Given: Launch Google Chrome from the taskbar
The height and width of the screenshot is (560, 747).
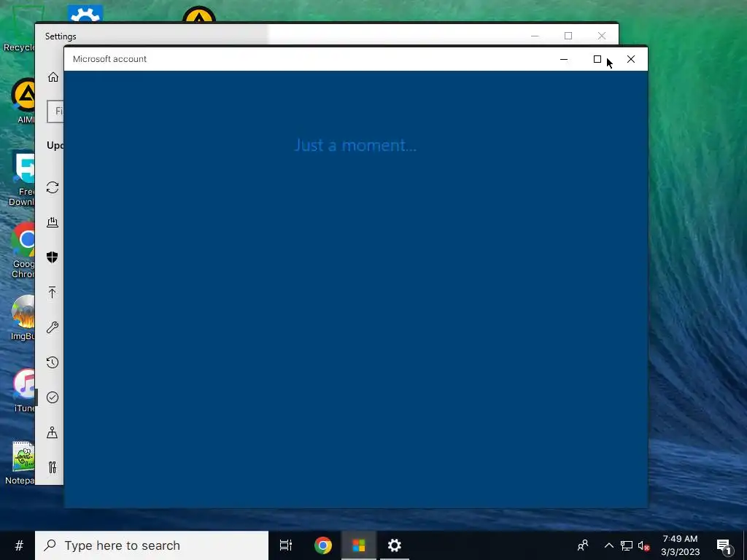Looking at the screenshot, I should [323, 545].
